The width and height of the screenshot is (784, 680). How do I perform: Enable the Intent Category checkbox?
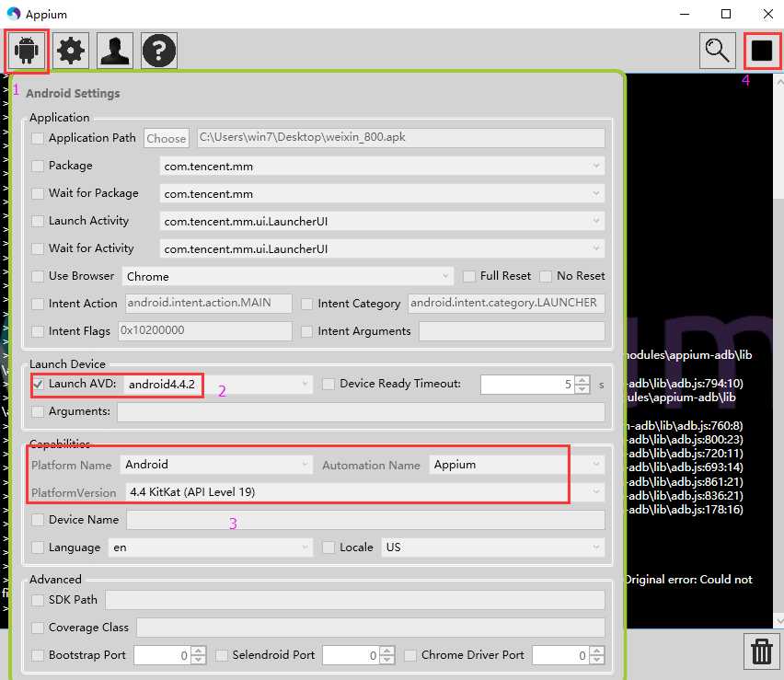pos(307,304)
